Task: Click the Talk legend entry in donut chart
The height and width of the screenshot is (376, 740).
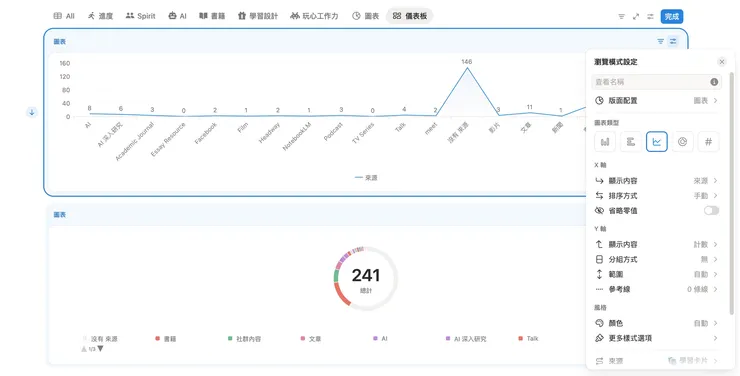Action: coord(529,339)
